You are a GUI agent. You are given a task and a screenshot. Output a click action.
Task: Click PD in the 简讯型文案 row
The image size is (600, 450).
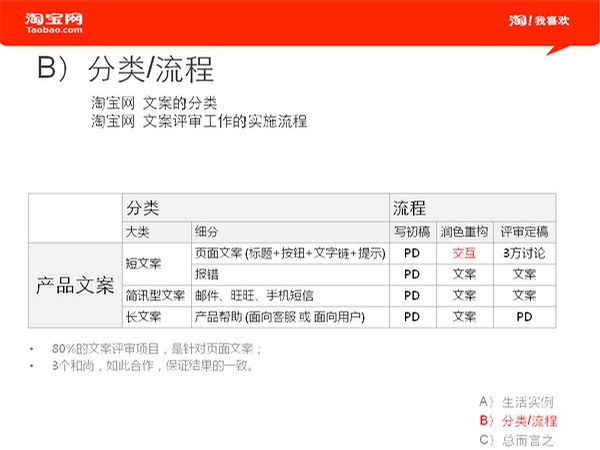(x=412, y=296)
